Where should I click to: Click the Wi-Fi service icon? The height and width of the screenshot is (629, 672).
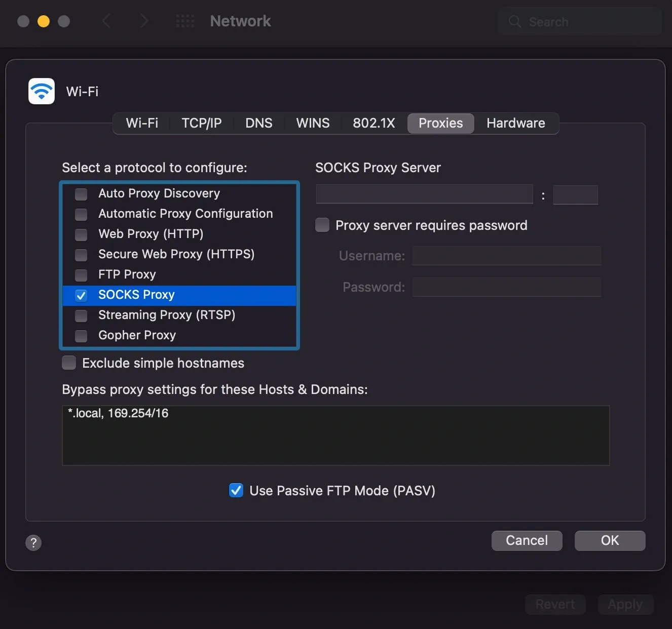coord(41,91)
